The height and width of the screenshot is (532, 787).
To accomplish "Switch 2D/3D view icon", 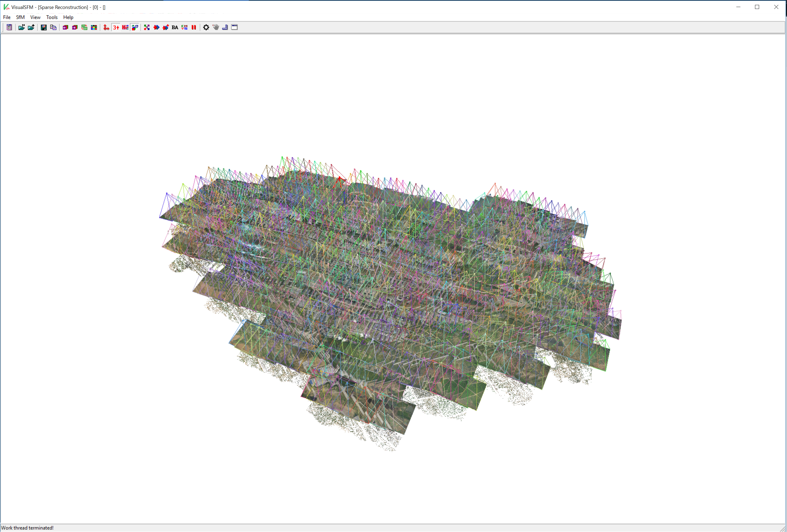I will (x=84, y=27).
